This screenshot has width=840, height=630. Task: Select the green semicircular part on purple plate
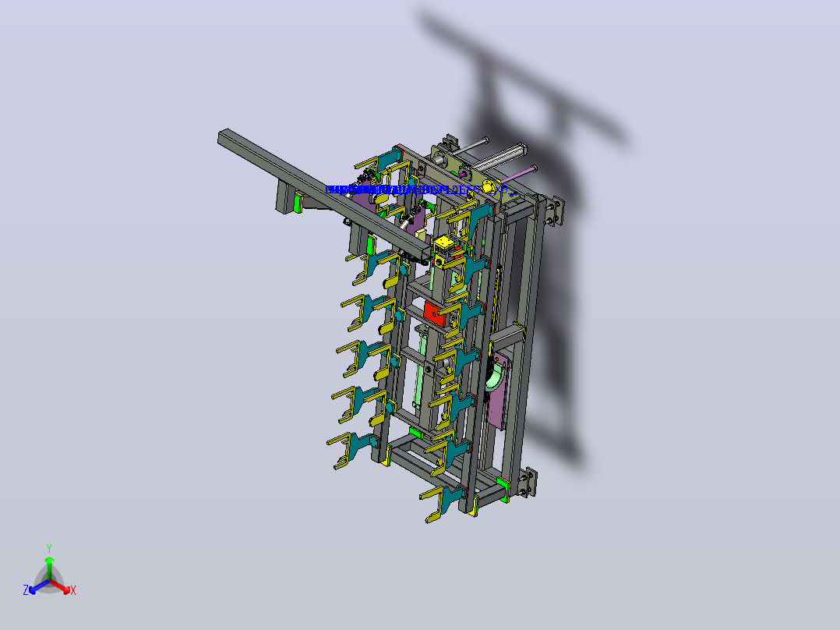click(496, 377)
